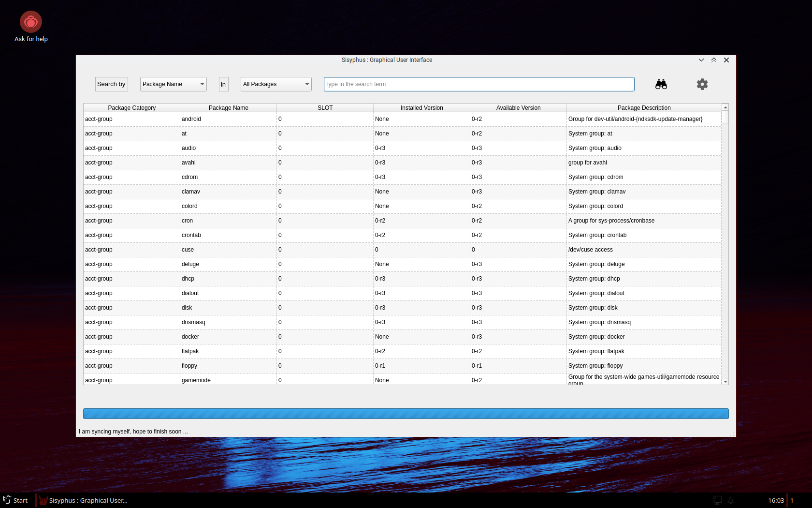Image resolution: width=812 pixels, height=508 pixels.
Task: Open the All Packages filter dropdown
Action: coord(276,84)
